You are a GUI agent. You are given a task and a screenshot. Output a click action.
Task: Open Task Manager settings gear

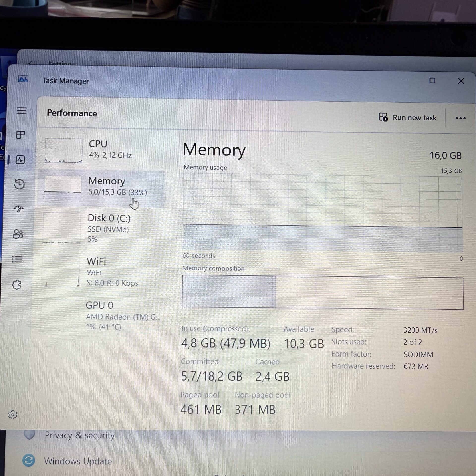click(x=13, y=415)
